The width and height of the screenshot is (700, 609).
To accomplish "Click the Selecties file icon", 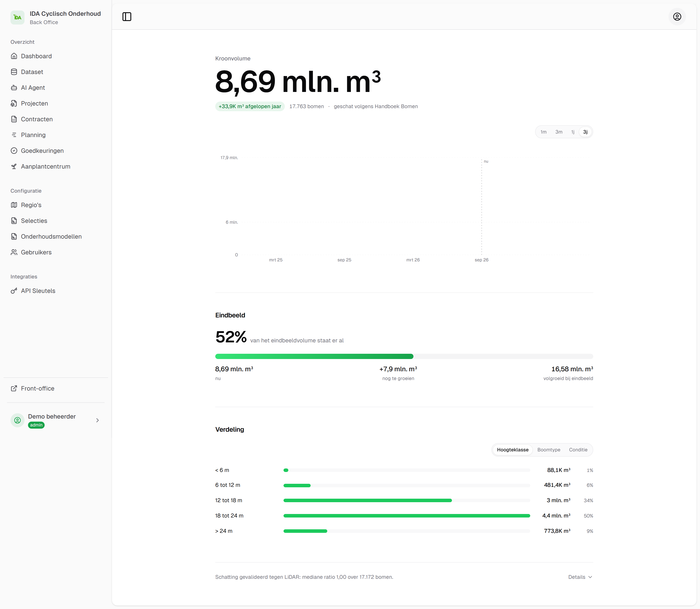I will point(14,221).
